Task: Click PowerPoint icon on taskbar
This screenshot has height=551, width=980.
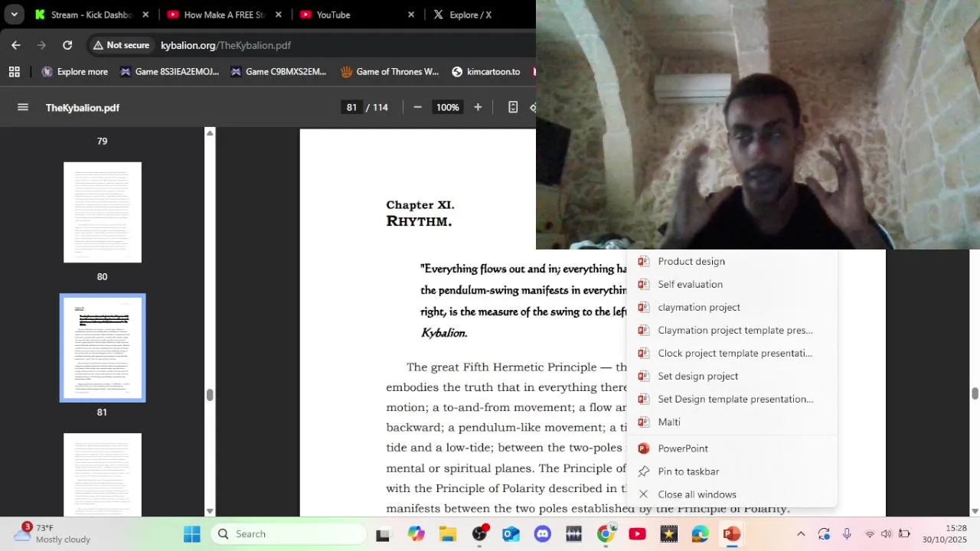Action: click(x=732, y=534)
